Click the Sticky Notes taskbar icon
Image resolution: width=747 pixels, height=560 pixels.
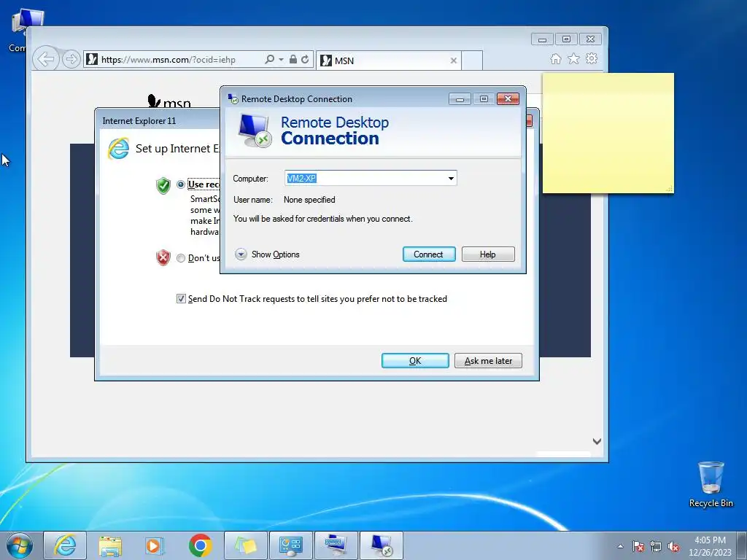point(245,545)
